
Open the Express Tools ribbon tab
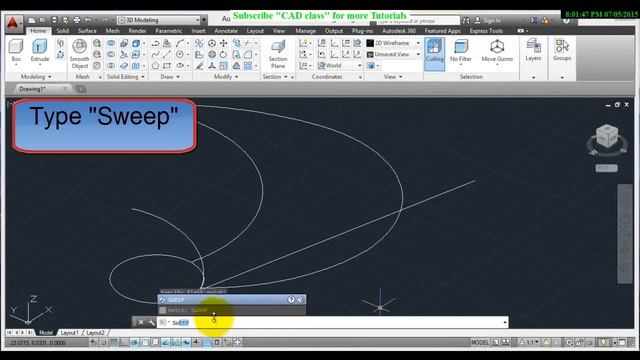(486, 31)
